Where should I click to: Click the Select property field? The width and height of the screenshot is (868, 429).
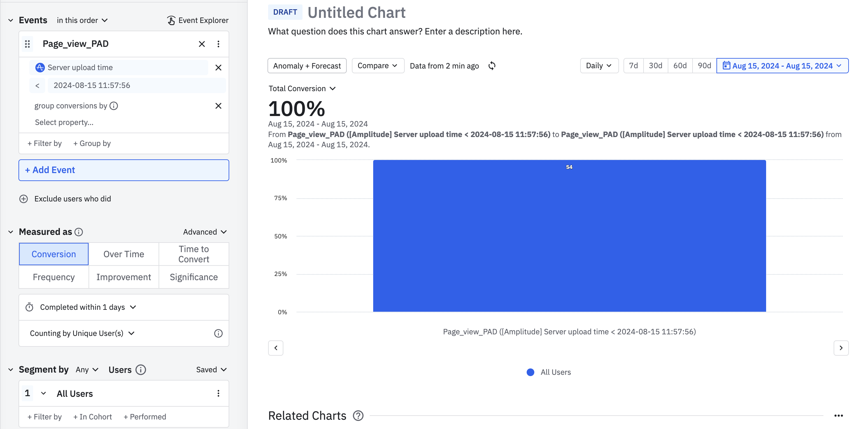[x=64, y=122]
